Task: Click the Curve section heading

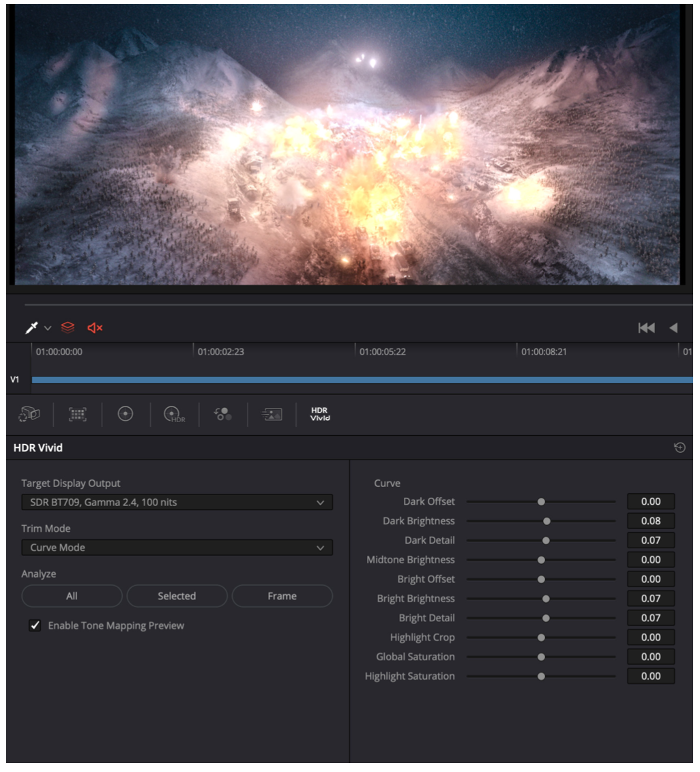Action: click(x=388, y=484)
